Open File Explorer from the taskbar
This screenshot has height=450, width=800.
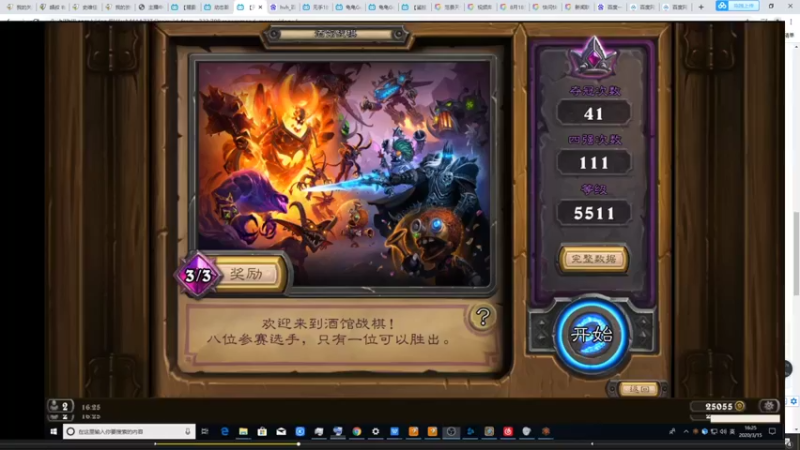(243, 432)
